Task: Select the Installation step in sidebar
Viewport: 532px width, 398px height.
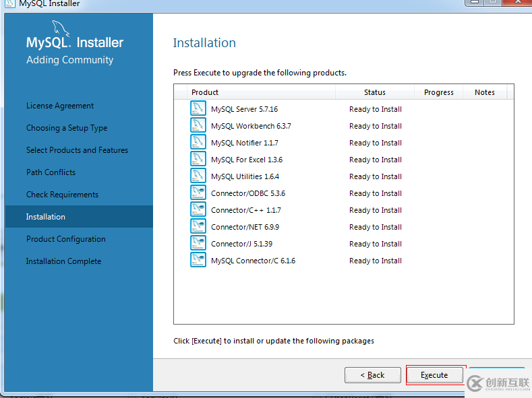Action: coord(79,216)
